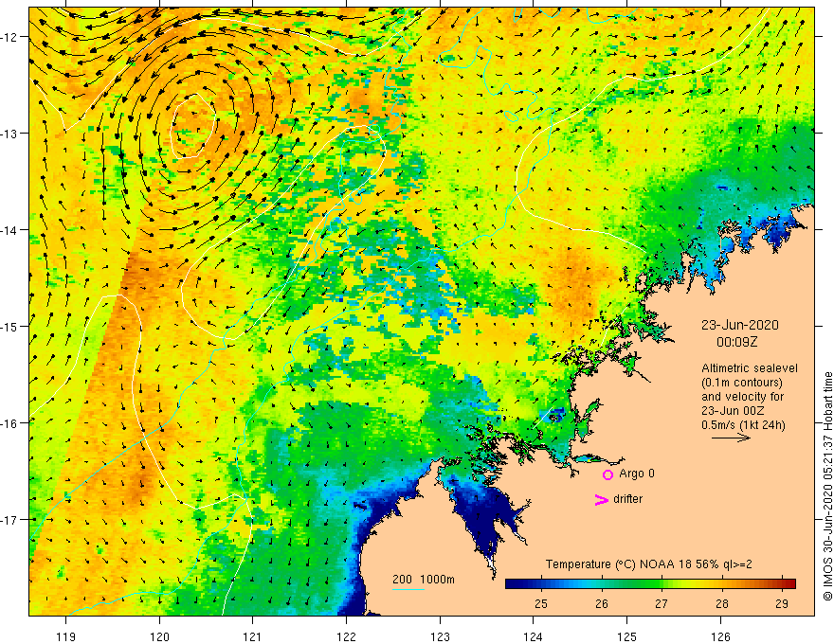This screenshot has height=644, width=834.
Task: Click the vertical IMOS copyright timestamp text
Action: point(827,486)
